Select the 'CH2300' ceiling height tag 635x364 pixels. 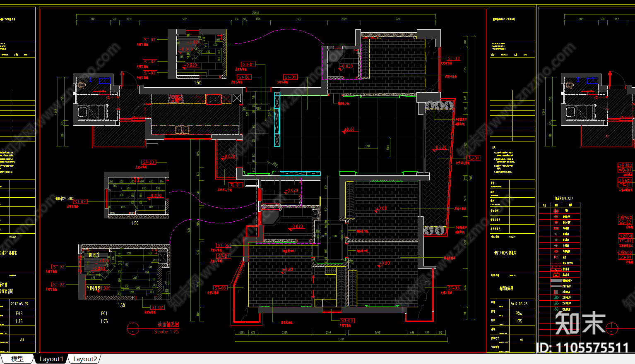click(625, 165)
